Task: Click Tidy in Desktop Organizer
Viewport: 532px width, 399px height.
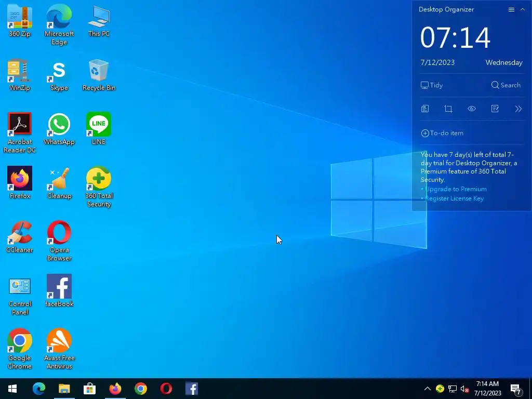Action: click(x=432, y=85)
